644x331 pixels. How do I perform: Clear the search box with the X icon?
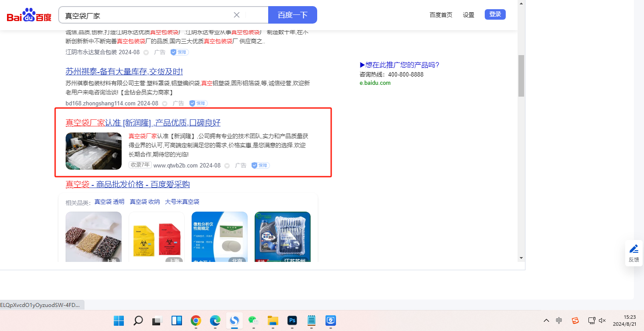click(x=237, y=15)
